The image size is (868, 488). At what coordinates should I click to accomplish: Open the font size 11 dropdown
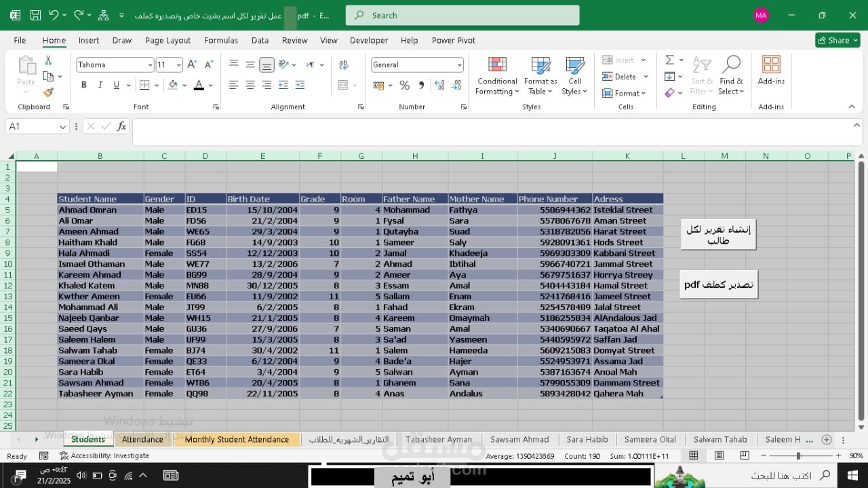point(179,65)
